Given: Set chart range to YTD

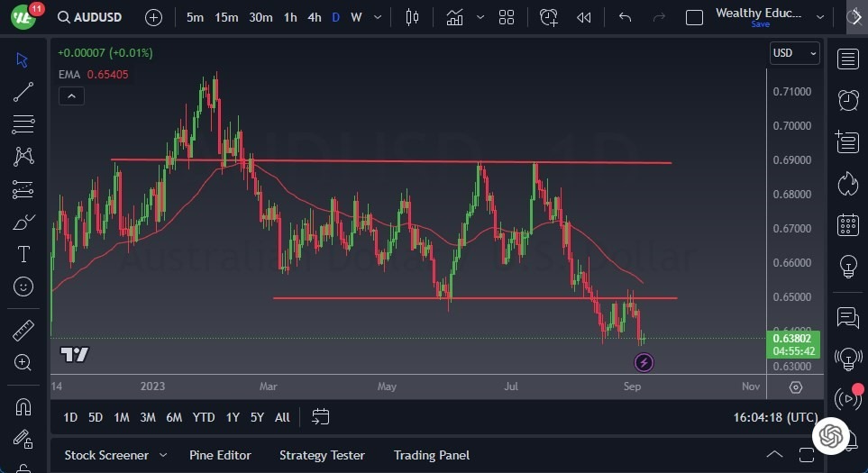Looking at the screenshot, I should (x=203, y=417).
